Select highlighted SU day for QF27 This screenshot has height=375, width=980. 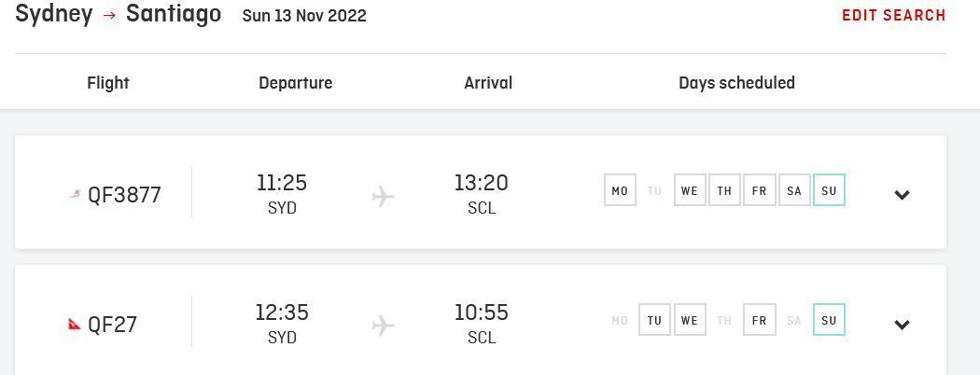pyautogui.click(x=829, y=320)
